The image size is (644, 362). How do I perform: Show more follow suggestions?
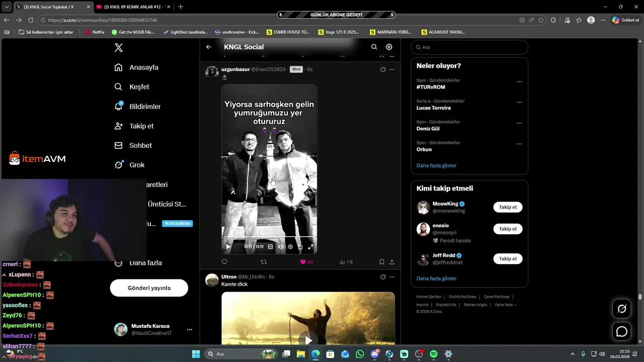tap(436, 279)
